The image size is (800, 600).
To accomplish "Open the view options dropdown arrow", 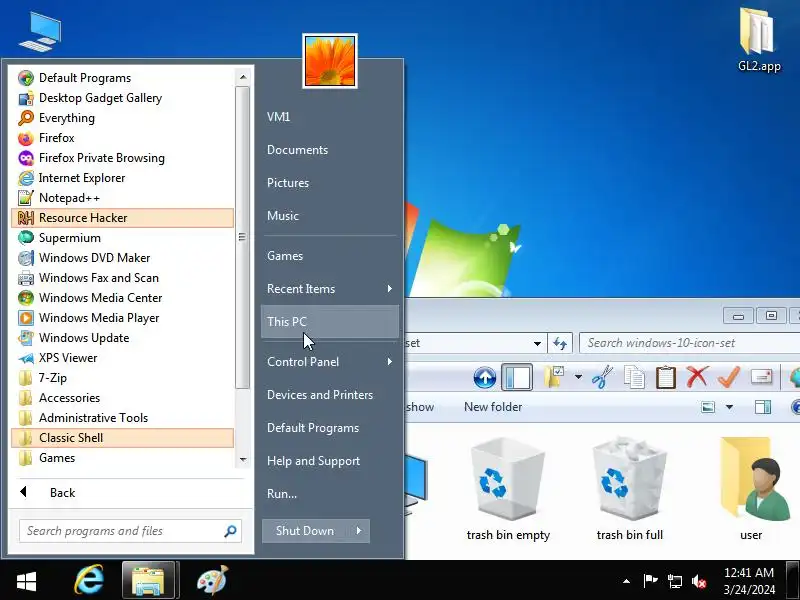I will coord(730,407).
